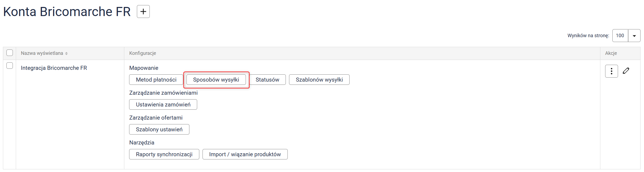Open Statusów mapping
The image size is (644, 172).
[267, 80]
